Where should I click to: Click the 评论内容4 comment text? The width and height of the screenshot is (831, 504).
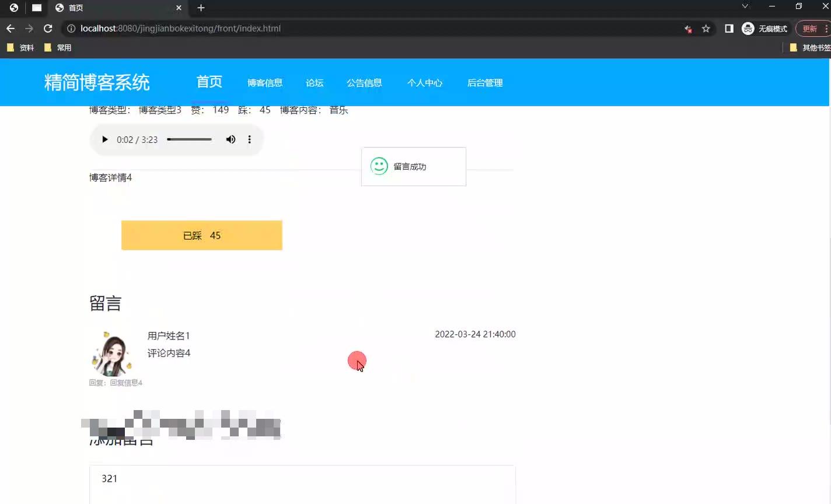tap(169, 353)
